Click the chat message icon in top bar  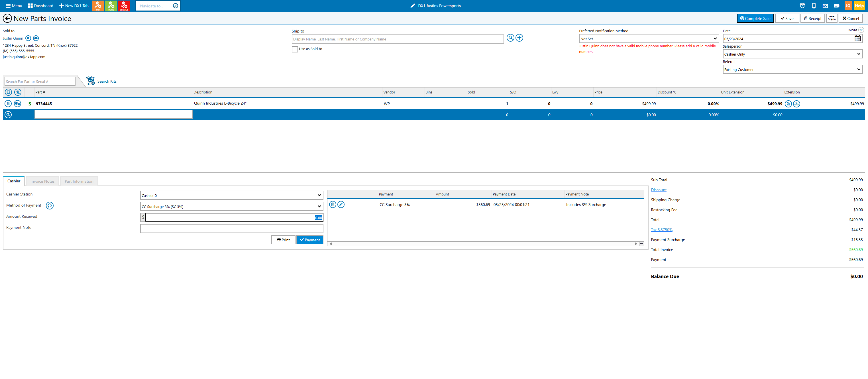pos(836,6)
